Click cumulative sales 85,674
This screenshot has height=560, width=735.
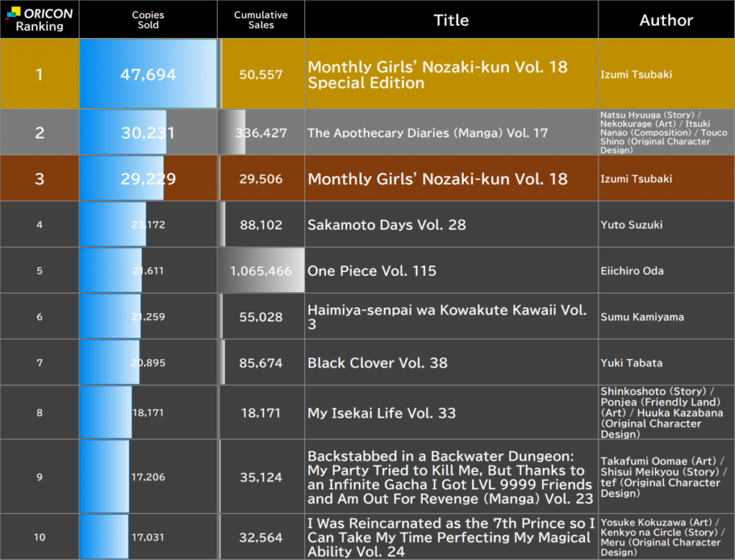tap(261, 363)
